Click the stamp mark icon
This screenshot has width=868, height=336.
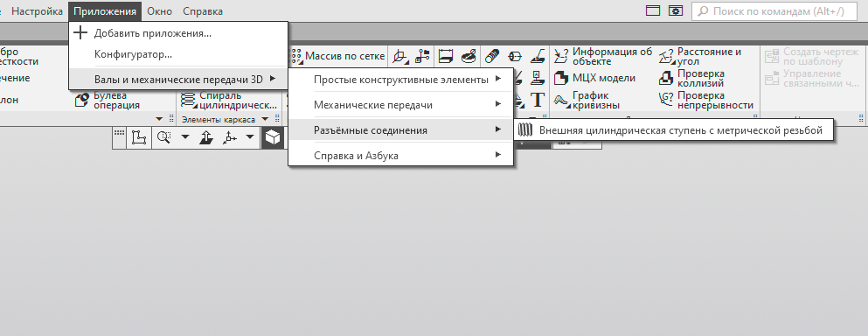[538, 78]
